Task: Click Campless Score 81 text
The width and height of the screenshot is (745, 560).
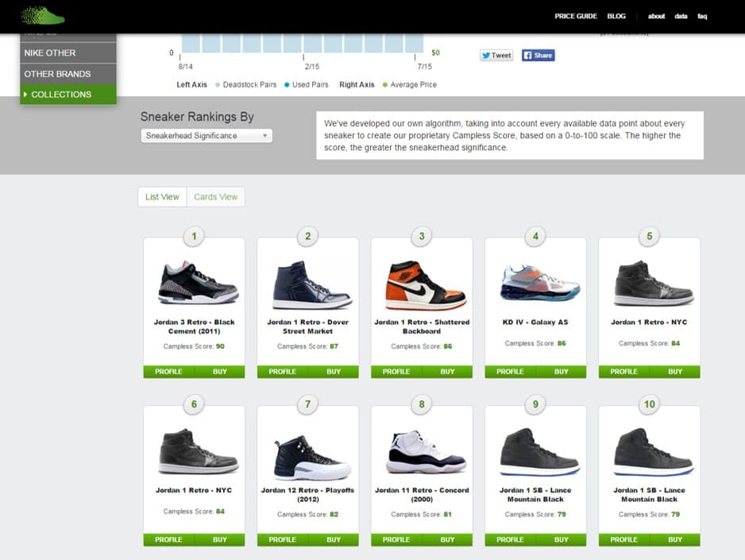Action: tap(422, 515)
